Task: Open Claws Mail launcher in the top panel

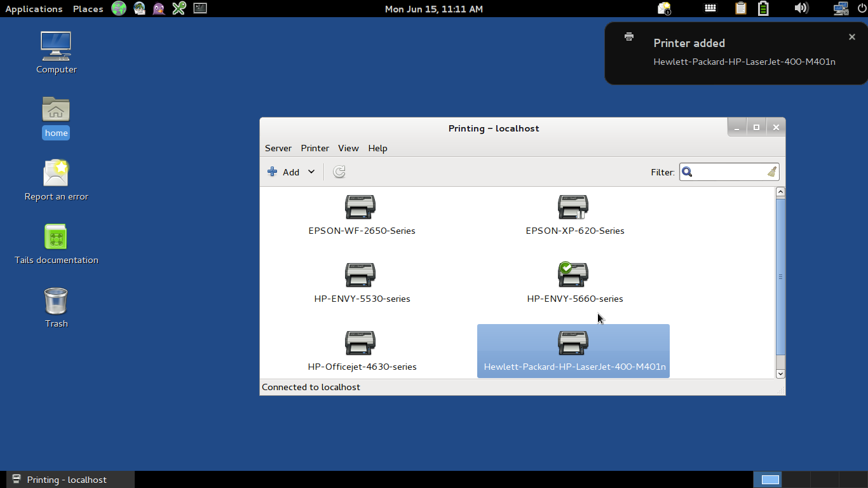Action: 139,8
